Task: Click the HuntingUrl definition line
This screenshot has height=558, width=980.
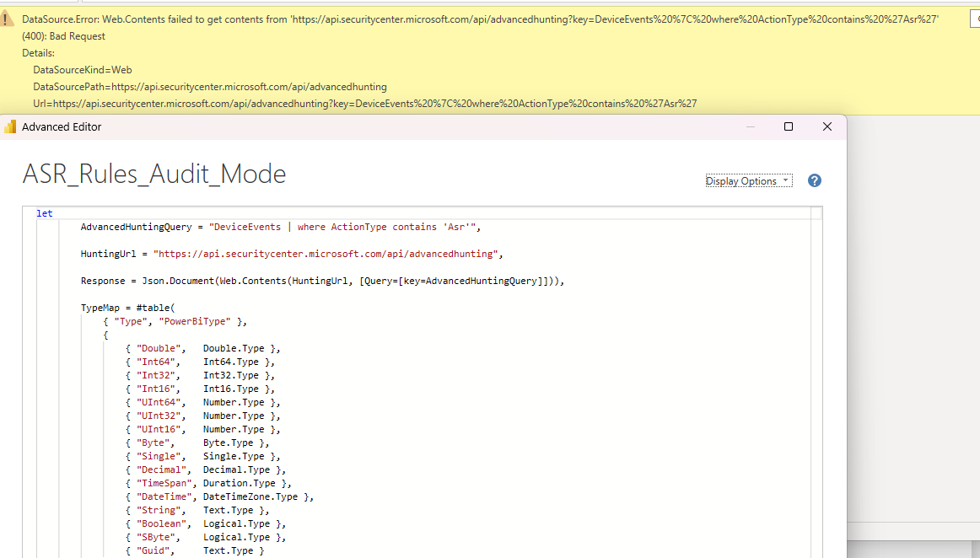Action: 292,254
